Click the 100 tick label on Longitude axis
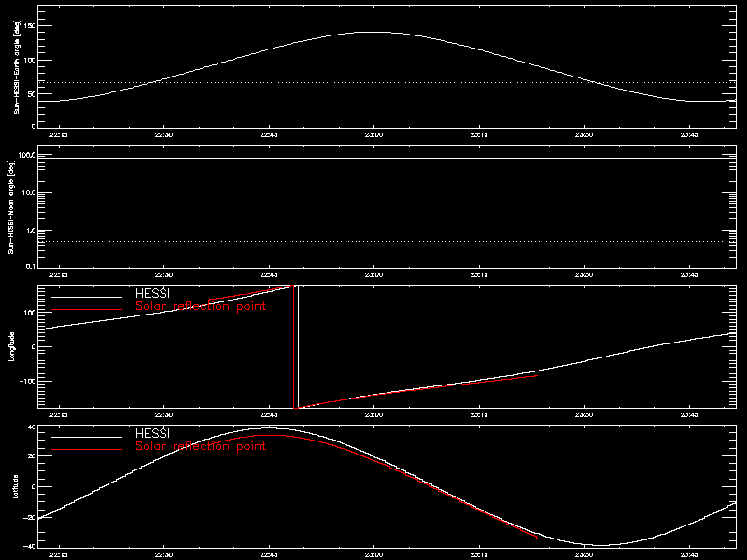This screenshot has height=560, width=747. pyautogui.click(x=30, y=313)
